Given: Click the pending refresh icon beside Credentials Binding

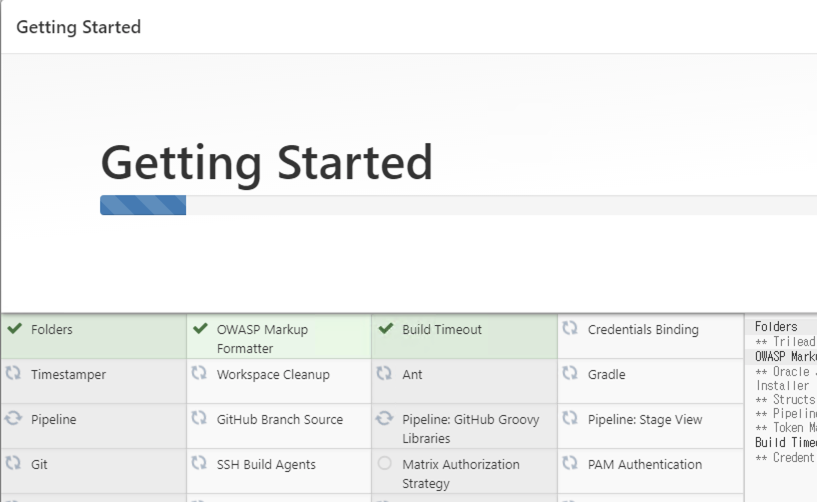Looking at the screenshot, I should (x=570, y=328).
